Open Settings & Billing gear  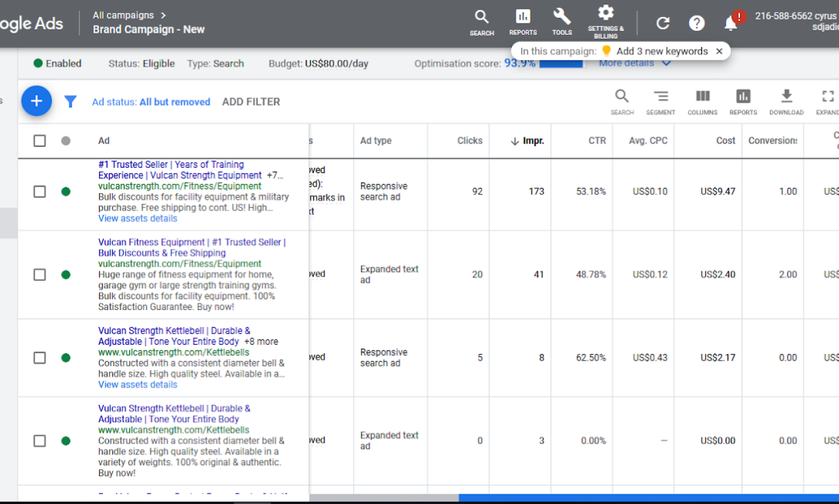coord(606,22)
